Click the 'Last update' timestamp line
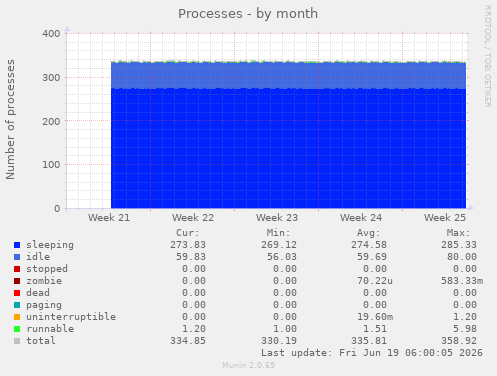Image resolution: width=497 pixels, height=376 pixels. click(x=372, y=353)
